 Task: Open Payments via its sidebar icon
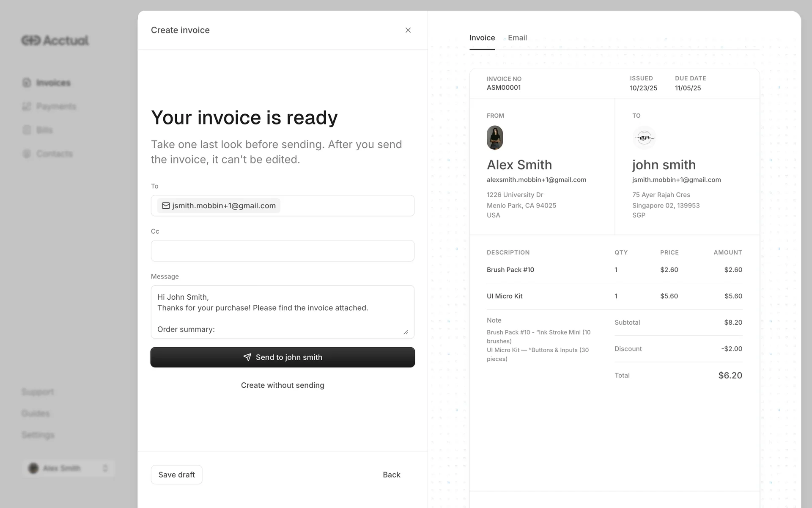[x=27, y=106]
